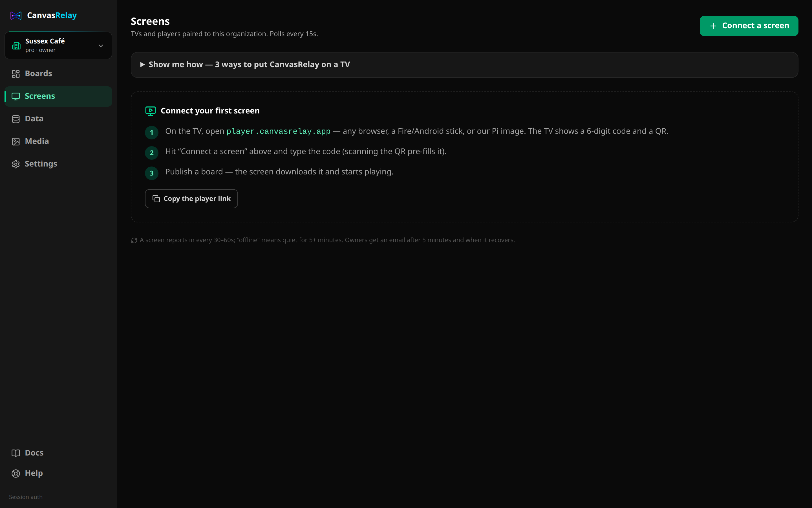Open the Help link
The height and width of the screenshot is (508, 812).
coord(58,473)
